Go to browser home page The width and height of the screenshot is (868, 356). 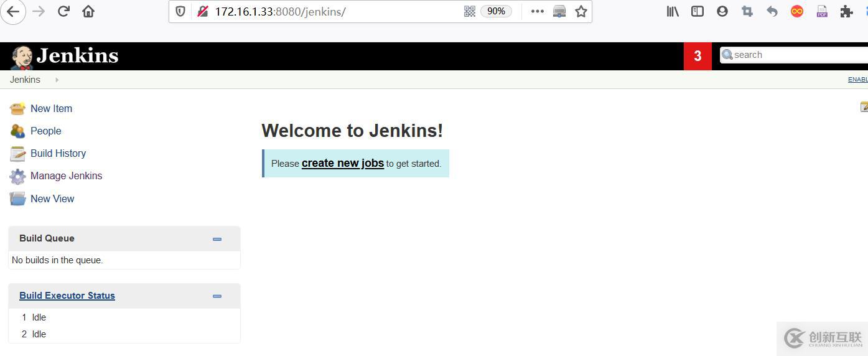[88, 11]
